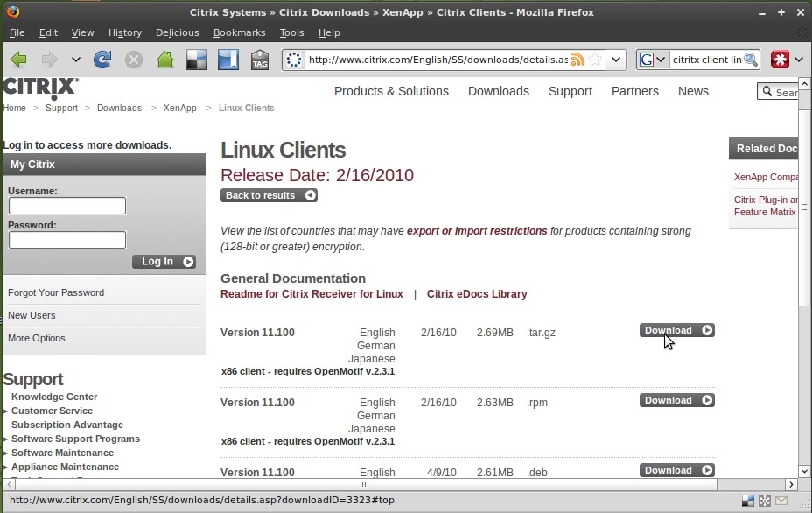Open the address bar history dropdown

point(616,60)
